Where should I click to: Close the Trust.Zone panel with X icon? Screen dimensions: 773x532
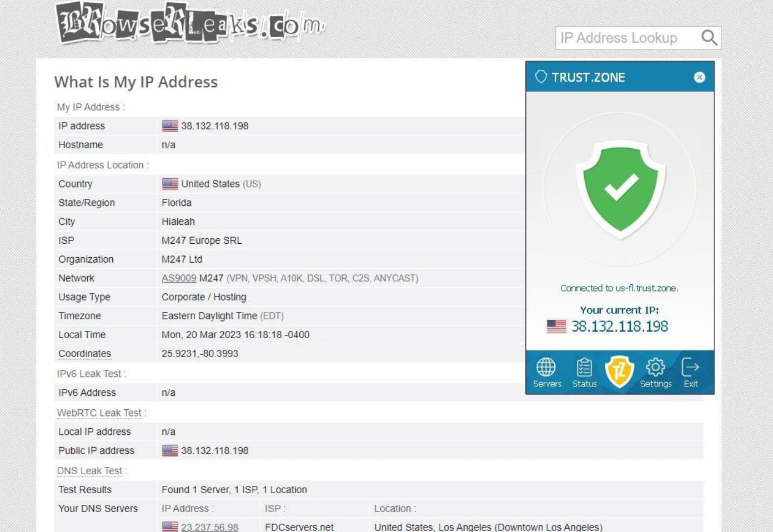click(x=699, y=77)
